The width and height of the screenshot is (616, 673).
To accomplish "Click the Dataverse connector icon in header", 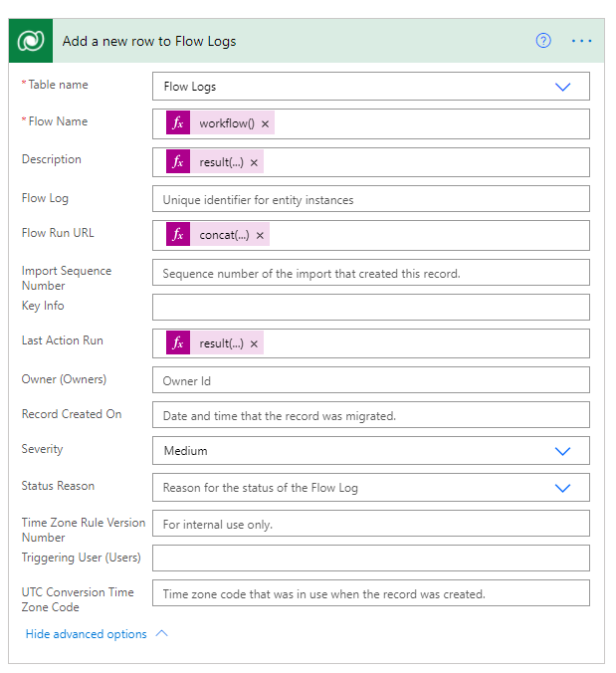I will click(x=32, y=41).
